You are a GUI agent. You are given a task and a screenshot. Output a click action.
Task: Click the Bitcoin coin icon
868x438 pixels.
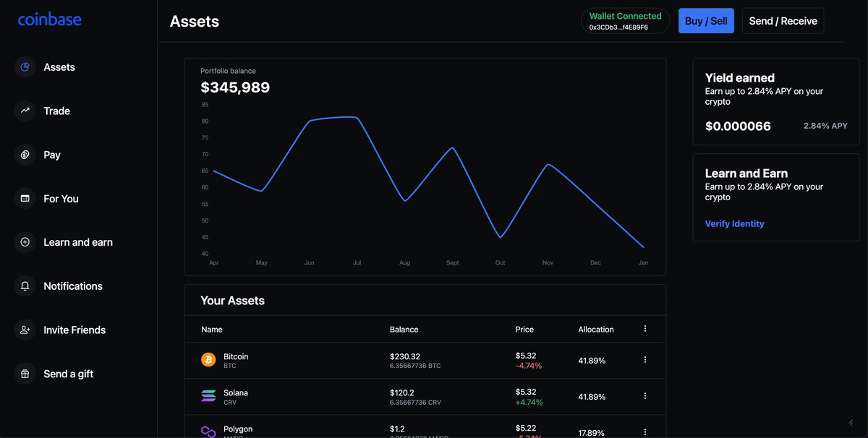(x=208, y=360)
